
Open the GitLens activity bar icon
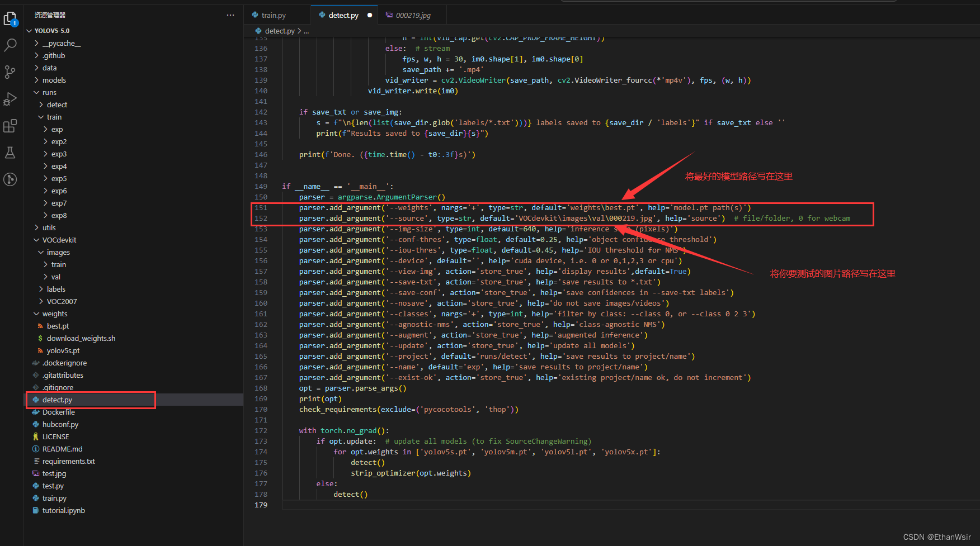[10, 179]
